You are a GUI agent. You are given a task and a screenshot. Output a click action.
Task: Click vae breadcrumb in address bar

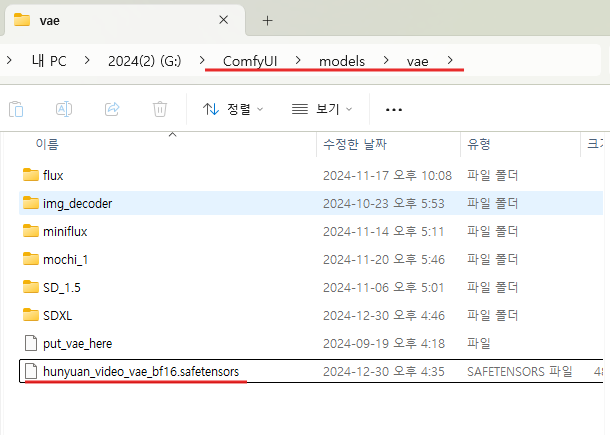pos(417,61)
